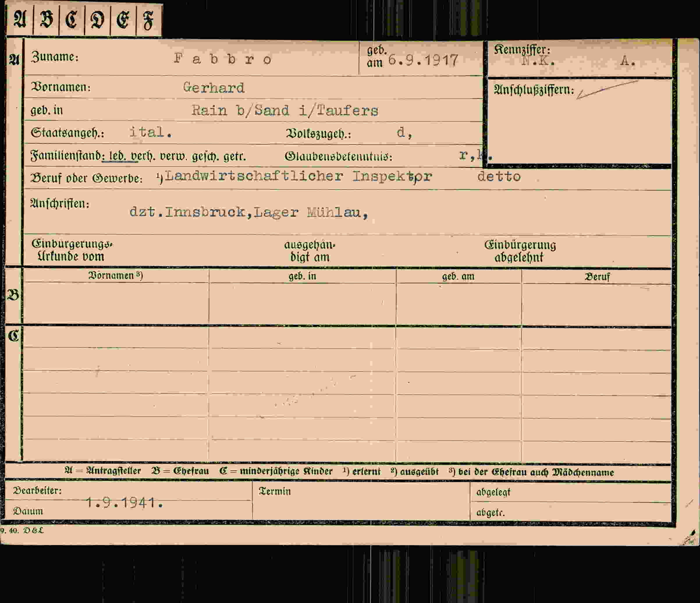Click the 'Bearbeiter:' label
The image size is (700, 603).
(38, 490)
